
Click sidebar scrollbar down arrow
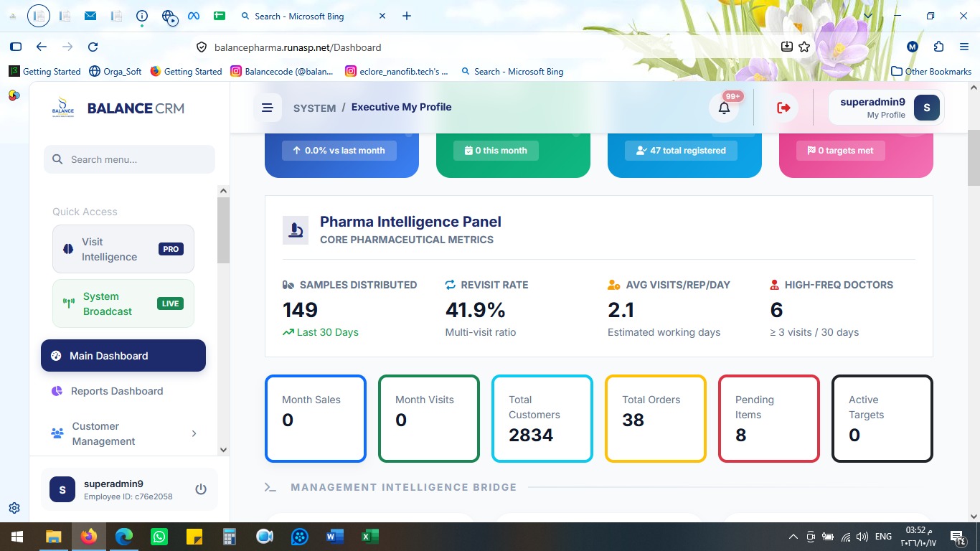point(223,450)
